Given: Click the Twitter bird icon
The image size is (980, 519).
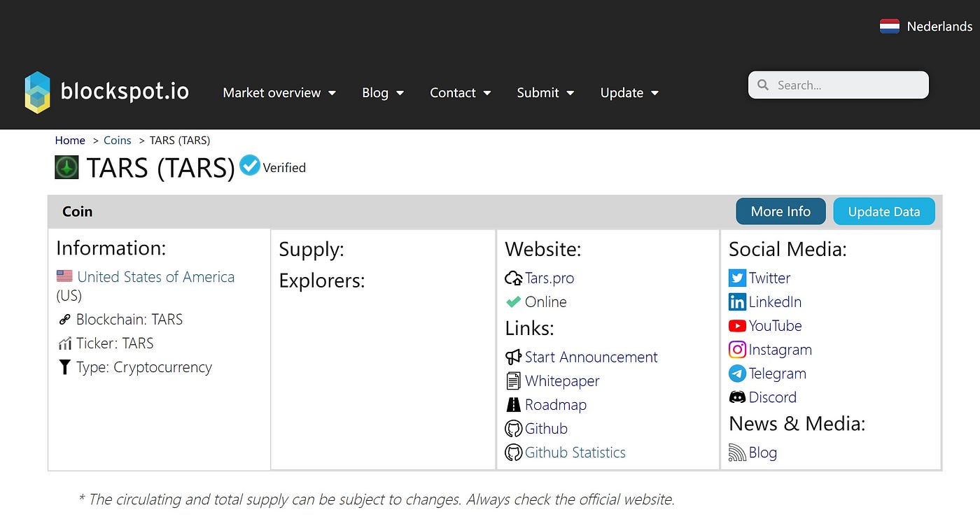Looking at the screenshot, I should (737, 278).
